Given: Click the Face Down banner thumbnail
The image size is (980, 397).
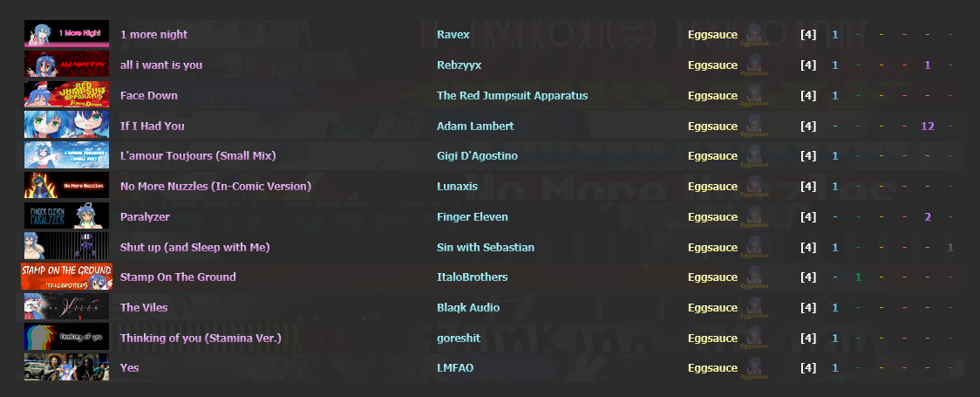Looking at the screenshot, I should point(66,95).
